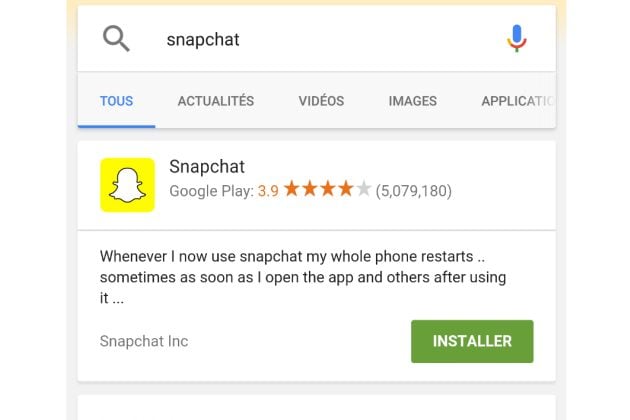Go to the IMAGES tab
The image size is (630, 420).
coord(413,101)
